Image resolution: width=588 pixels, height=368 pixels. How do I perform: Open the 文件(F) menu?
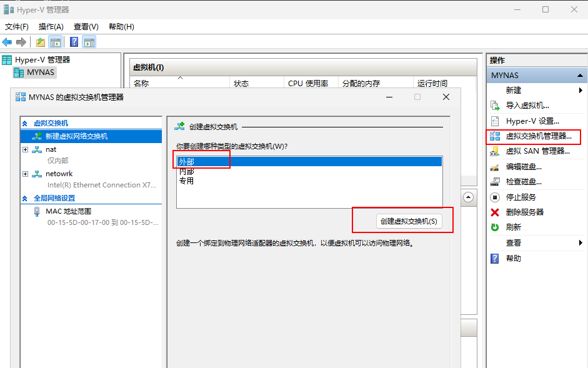[16, 27]
